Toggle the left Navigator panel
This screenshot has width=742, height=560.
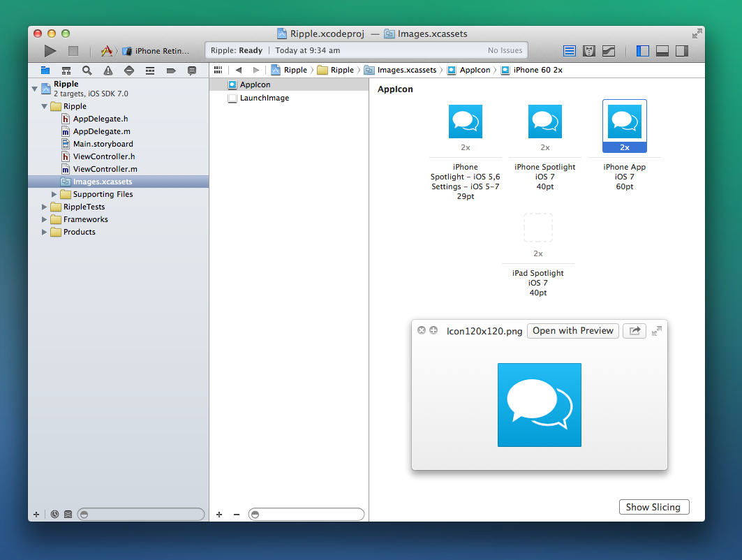[643, 51]
